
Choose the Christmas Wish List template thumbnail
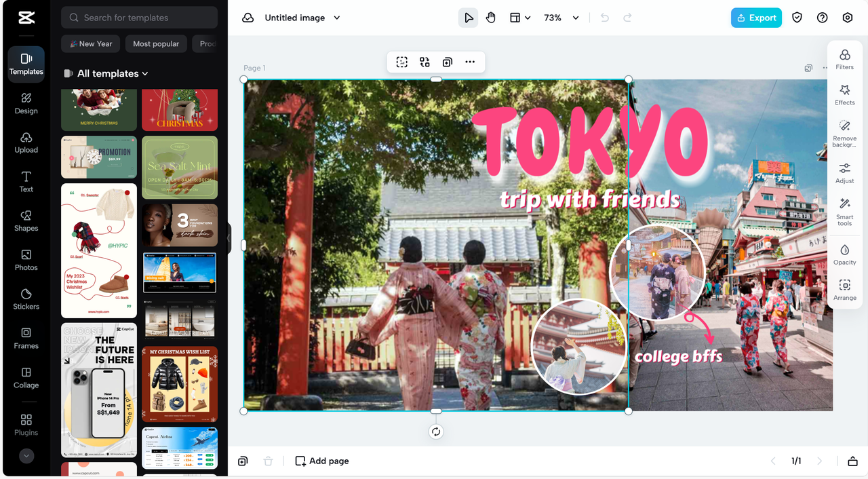180,384
